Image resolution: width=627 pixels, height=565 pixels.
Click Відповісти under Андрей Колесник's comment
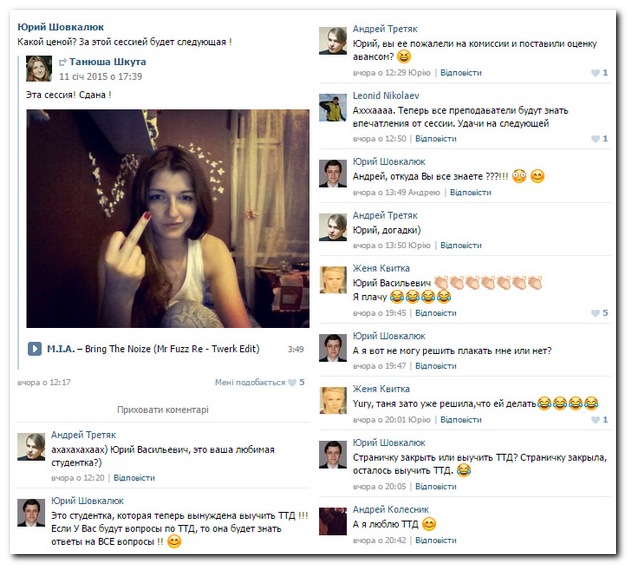click(x=436, y=541)
